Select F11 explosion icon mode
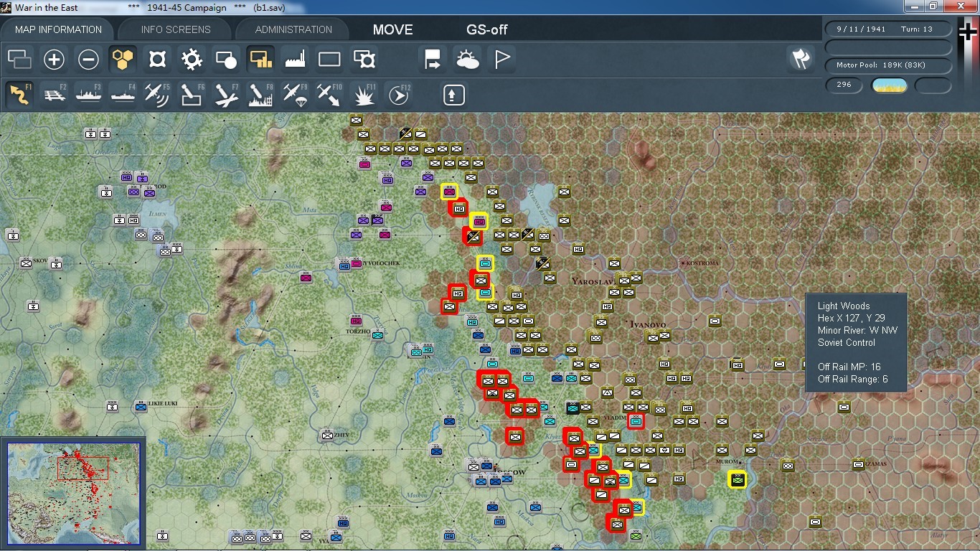 364,95
